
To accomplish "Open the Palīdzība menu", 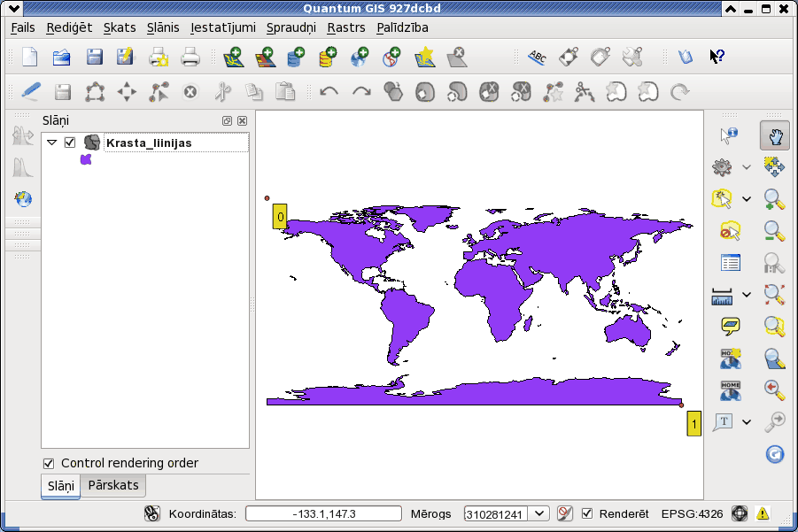I will click(403, 27).
